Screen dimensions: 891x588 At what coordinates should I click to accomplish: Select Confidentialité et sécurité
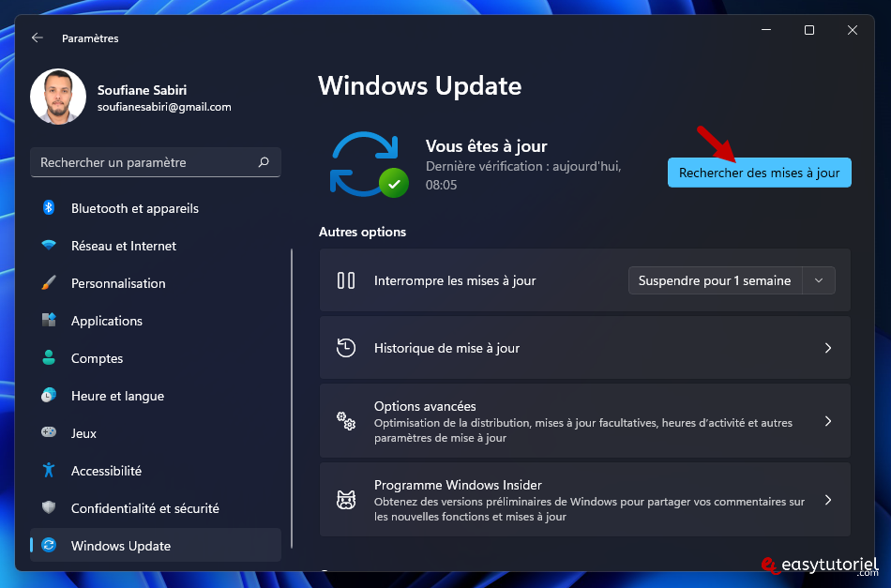point(155,508)
